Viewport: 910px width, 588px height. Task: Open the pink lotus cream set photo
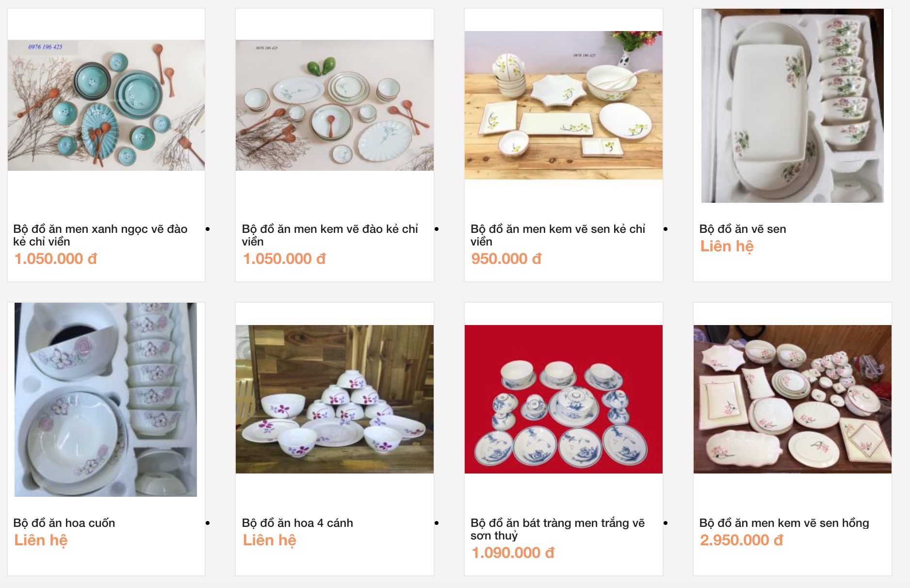coord(793,399)
